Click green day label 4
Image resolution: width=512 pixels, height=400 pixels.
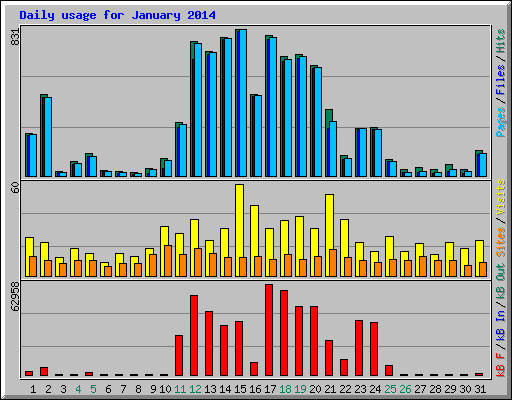tap(78, 389)
